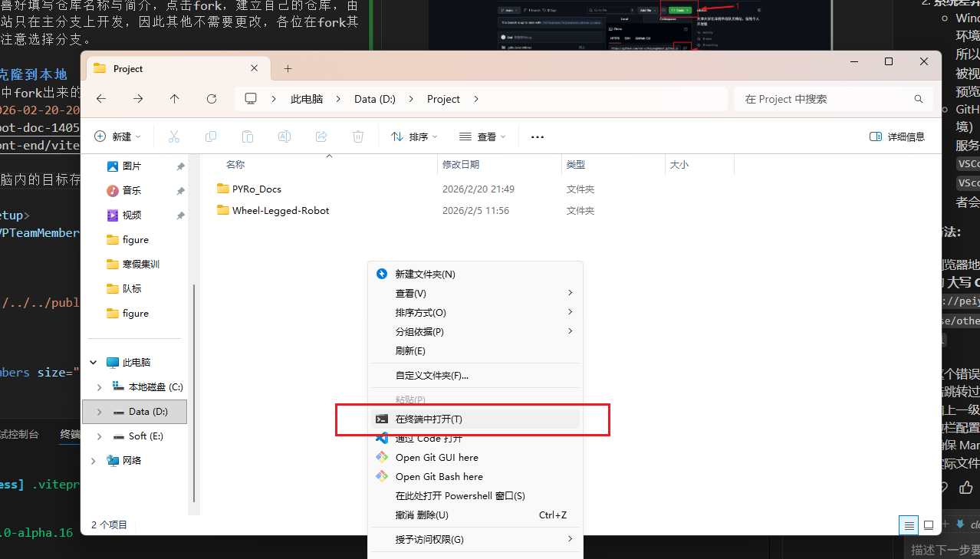Go back with the Explorer back arrow

pyautogui.click(x=101, y=99)
